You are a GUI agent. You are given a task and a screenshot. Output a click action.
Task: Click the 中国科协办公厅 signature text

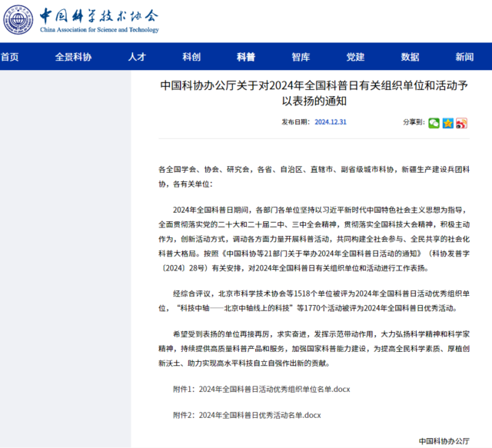click(x=444, y=441)
